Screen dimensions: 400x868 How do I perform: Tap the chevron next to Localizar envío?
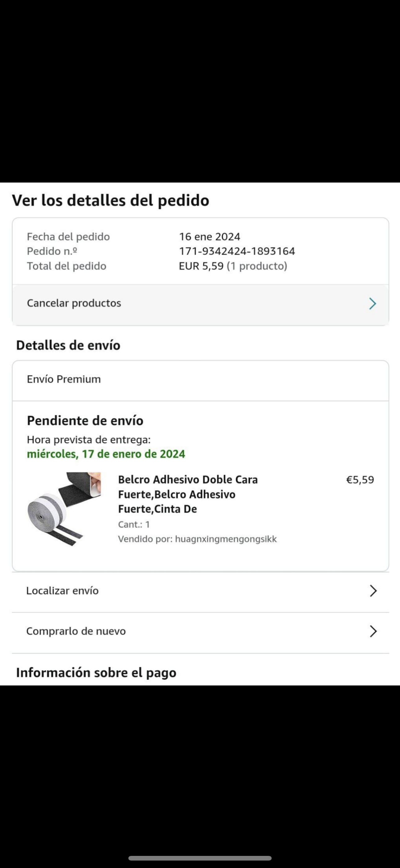tap(373, 591)
